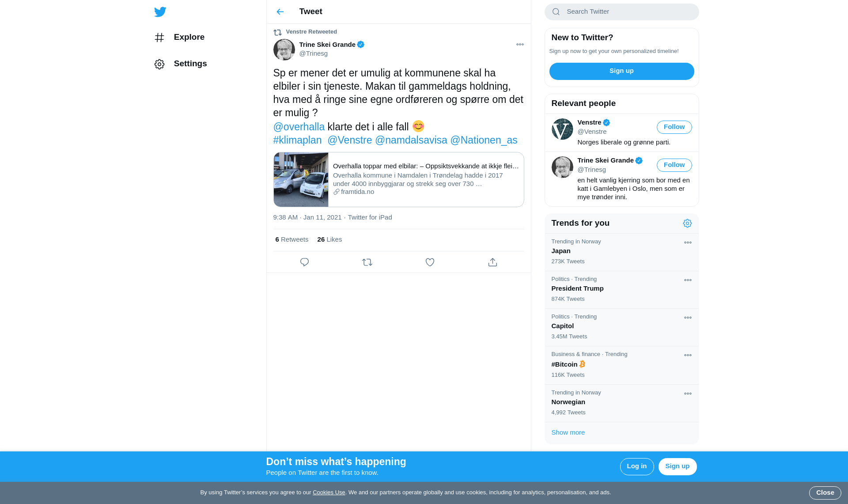Image resolution: width=848 pixels, height=504 pixels.
Task: Follow the Venstre account
Action: point(674,127)
